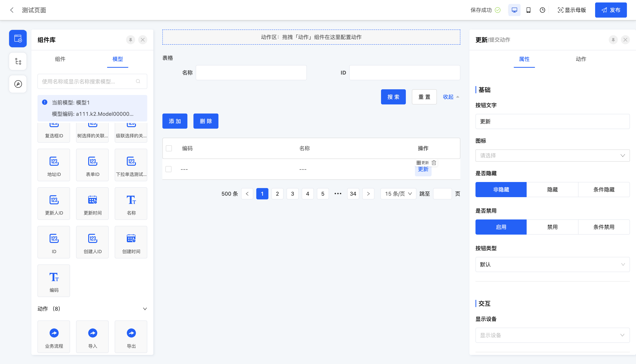636x364 pixels.
Task: Switch to the 组件 tab
Action: 60,59
